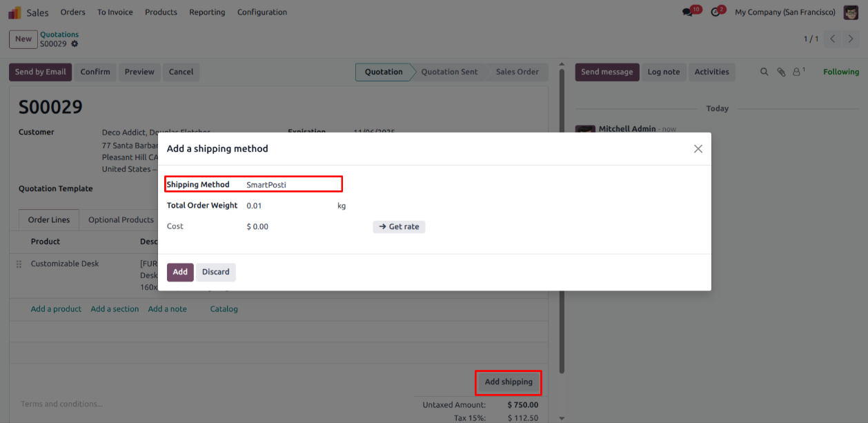Click the paperclip attachments icon
The height and width of the screenshot is (423, 868).
click(x=781, y=72)
